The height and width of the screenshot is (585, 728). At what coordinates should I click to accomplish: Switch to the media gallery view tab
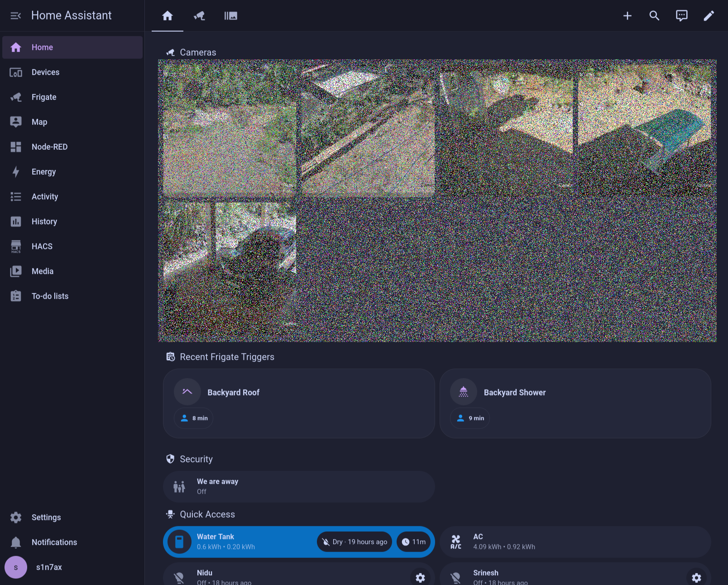click(x=231, y=16)
